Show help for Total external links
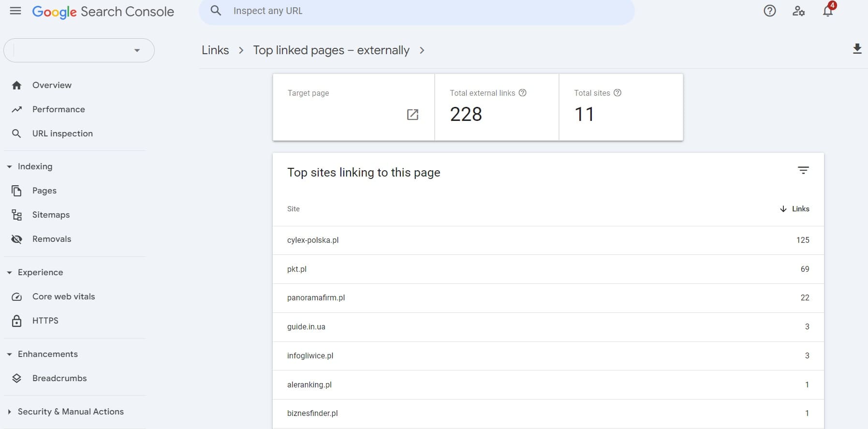This screenshot has height=429, width=868. point(522,93)
